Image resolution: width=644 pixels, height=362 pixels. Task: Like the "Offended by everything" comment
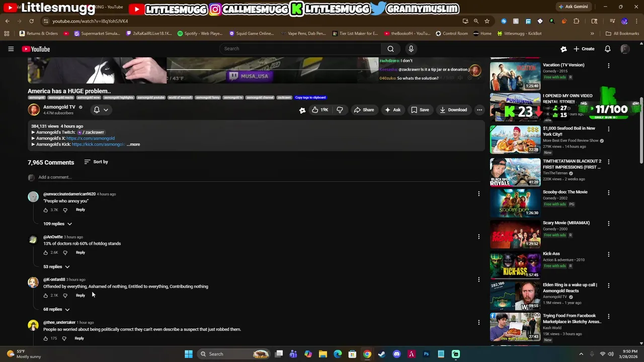click(45, 295)
